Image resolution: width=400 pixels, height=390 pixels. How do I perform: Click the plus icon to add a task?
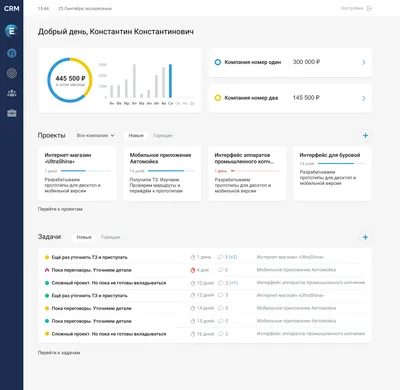365,237
